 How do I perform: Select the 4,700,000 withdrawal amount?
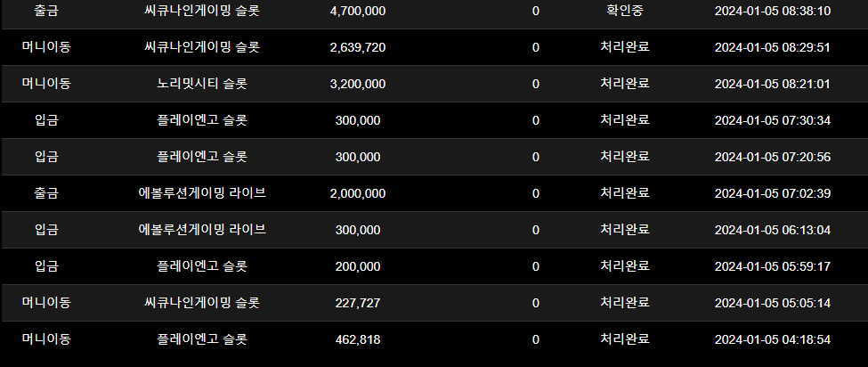pyautogui.click(x=358, y=11)
